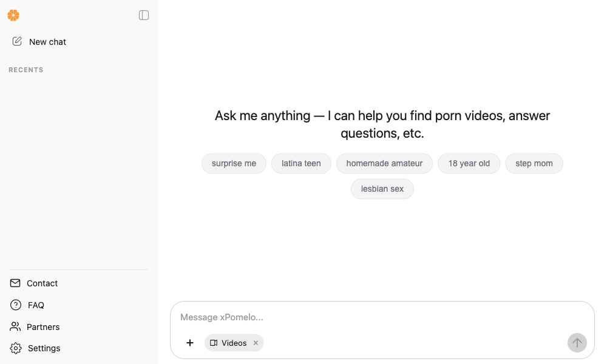Viewport: 607px width, 364px height.
Task: Choose the lesbian sex suggestion chip
Action: point(382,189)
